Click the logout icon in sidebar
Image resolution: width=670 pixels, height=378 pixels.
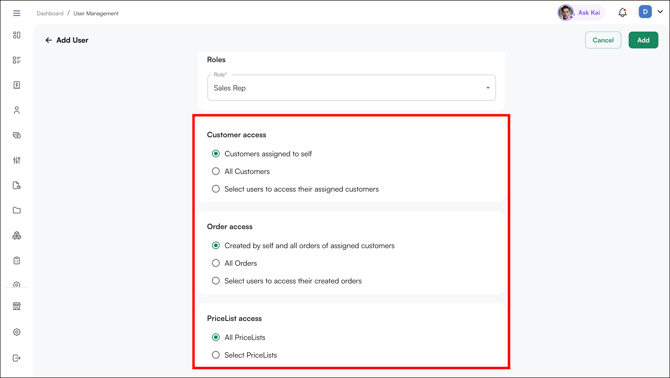click(17, 358)
